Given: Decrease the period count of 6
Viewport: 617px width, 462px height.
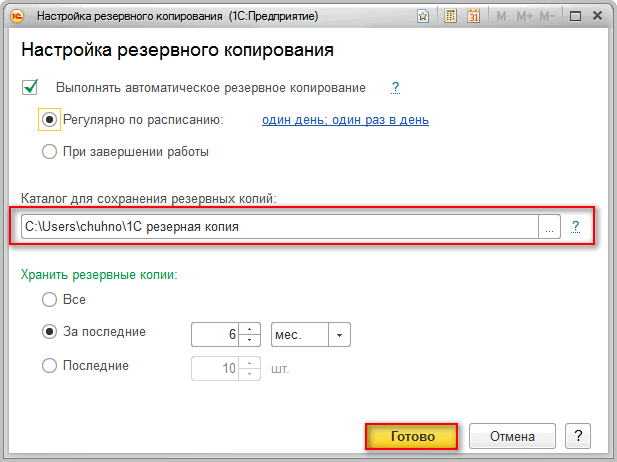Looking at the screenshot, I should tap(249, 340).
